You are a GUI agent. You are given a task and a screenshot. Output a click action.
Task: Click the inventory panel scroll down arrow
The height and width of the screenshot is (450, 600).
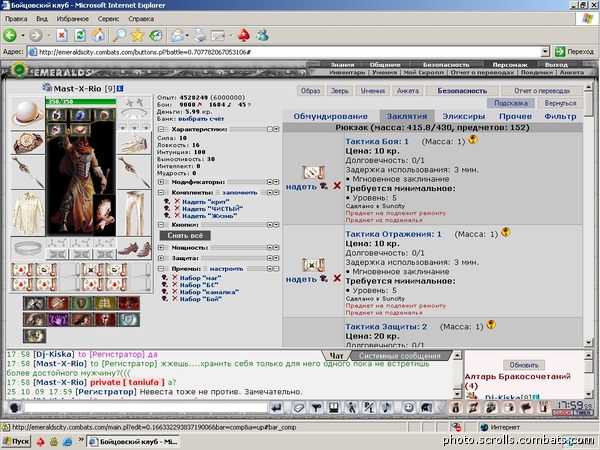point(589,342)
